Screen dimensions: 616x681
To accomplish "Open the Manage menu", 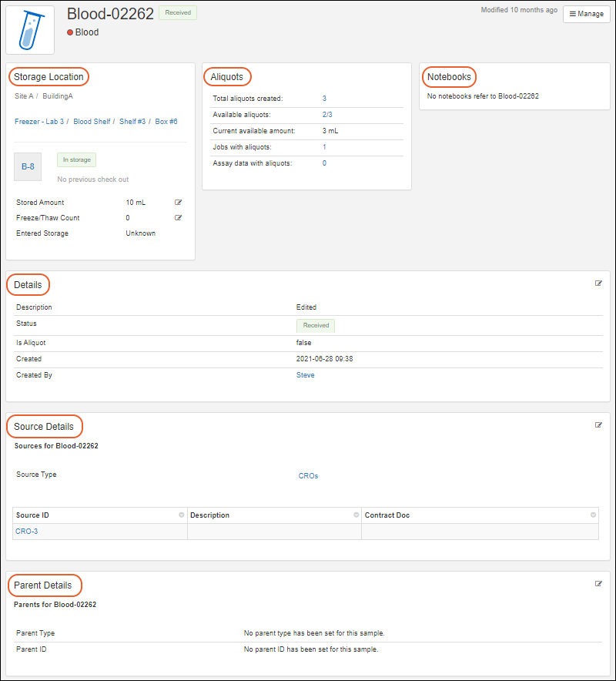I will (x=587, y=14).
